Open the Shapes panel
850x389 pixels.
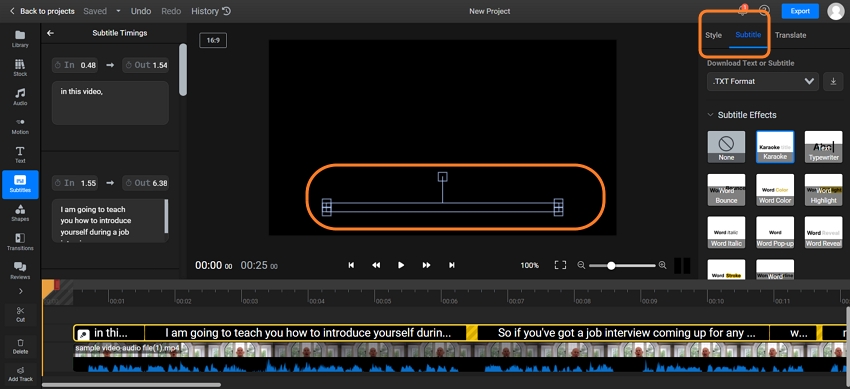[20, 213]
